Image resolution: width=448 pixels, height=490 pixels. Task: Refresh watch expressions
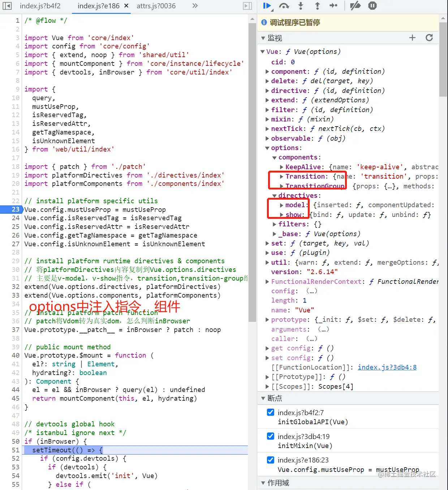(x=429, y=38)
